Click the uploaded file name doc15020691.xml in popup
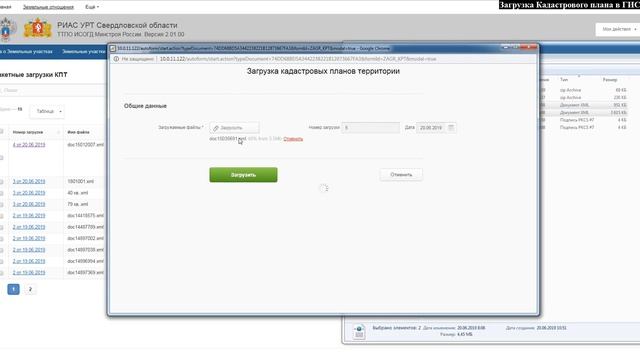This screenshot has width=640, height=360. (x=228, y=139)
